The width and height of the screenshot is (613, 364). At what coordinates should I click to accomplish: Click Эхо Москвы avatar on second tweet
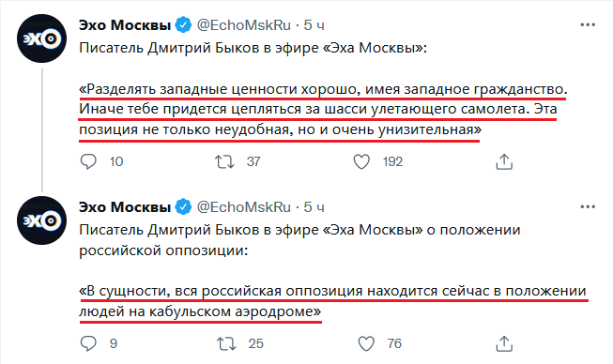coord(42,220)
